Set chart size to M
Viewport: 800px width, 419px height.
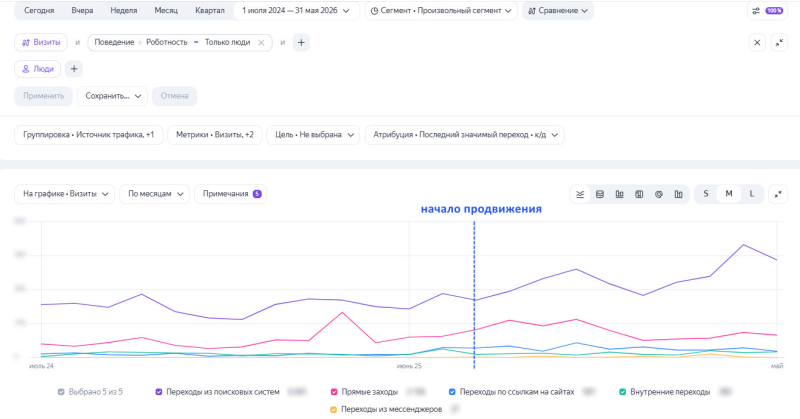tap(729, 194)
